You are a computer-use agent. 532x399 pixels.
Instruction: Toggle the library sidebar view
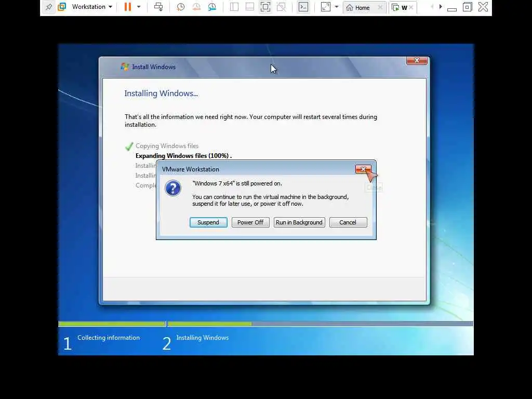[x=234, y=7]
